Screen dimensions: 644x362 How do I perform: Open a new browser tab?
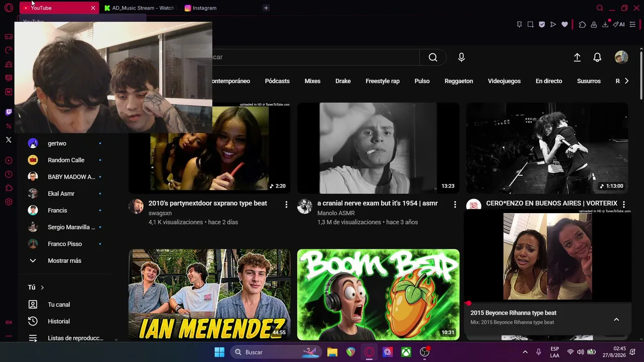266,8
